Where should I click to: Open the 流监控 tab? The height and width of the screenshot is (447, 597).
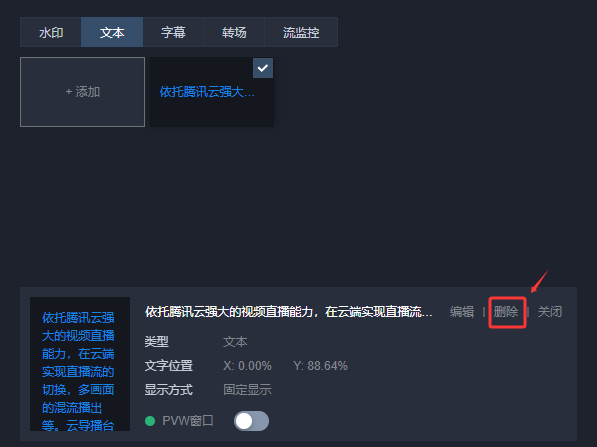[x=301, y=32]
